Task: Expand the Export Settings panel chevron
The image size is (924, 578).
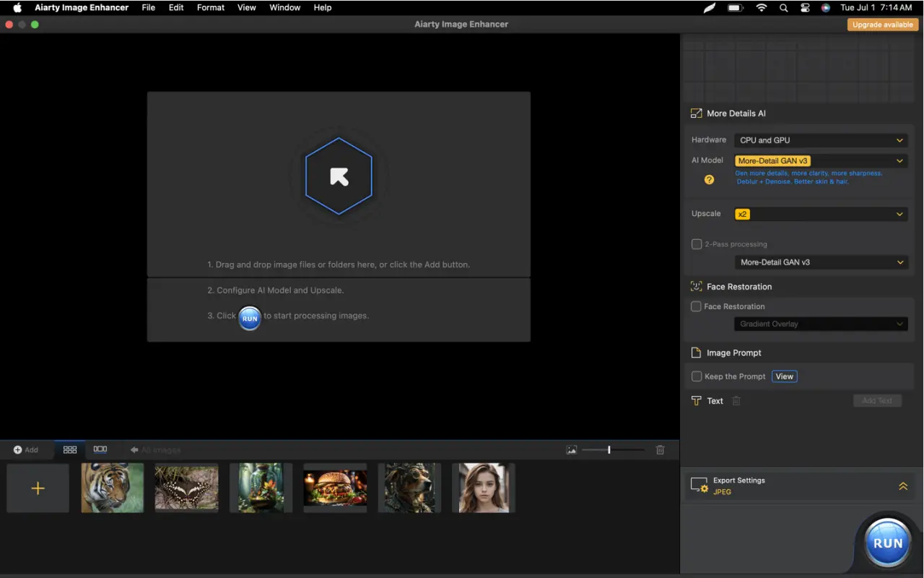Action: (x=903, y=486)
